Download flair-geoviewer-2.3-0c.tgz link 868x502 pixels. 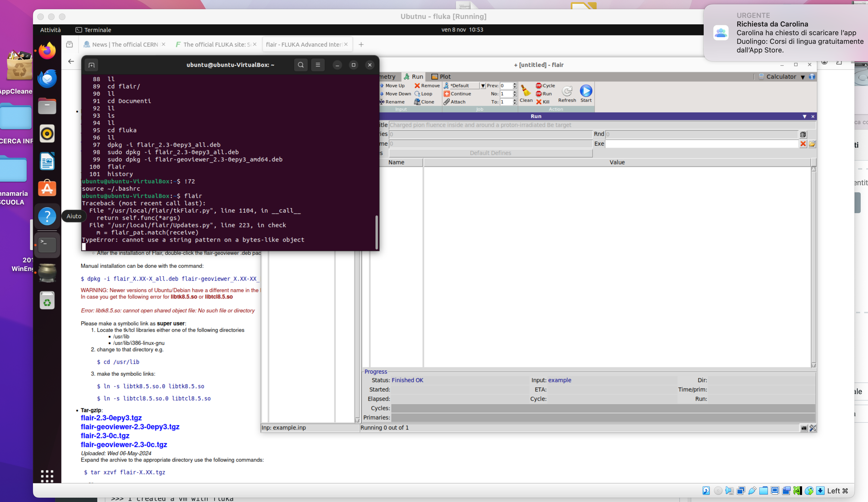[124, 444]
